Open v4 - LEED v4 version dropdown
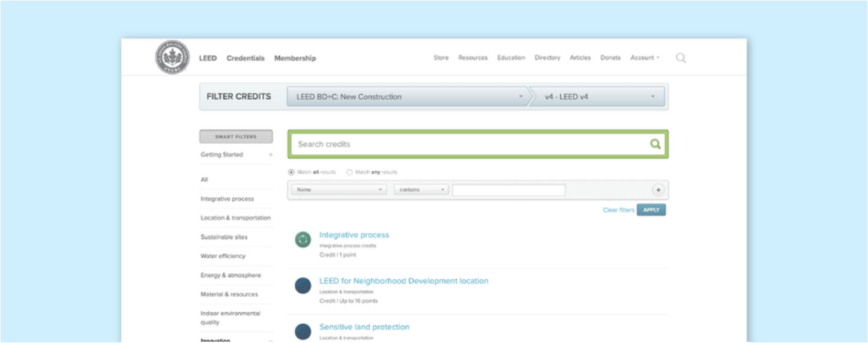This screenshot has width=868, height=343. tap(599, 97)
